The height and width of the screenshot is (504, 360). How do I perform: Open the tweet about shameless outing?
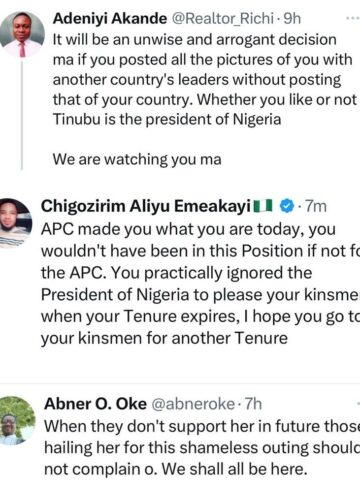click(202, 448)
